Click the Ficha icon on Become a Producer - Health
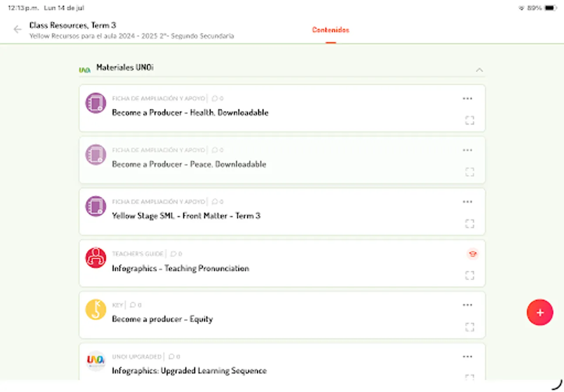The image size is (564, 392). click(x=95, y=103)
